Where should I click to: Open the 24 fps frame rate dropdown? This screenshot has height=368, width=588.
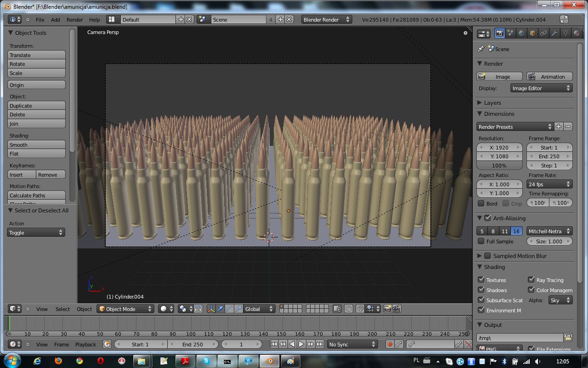(x=549, y=184)
